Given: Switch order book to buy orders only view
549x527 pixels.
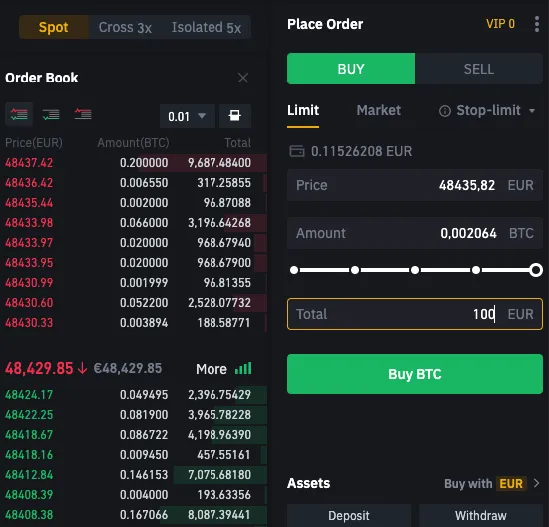Looking at the screenshot, I should tap(51, 114).
